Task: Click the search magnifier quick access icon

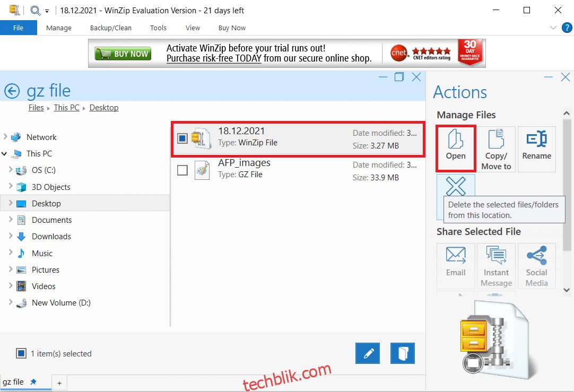Action: 35,10
